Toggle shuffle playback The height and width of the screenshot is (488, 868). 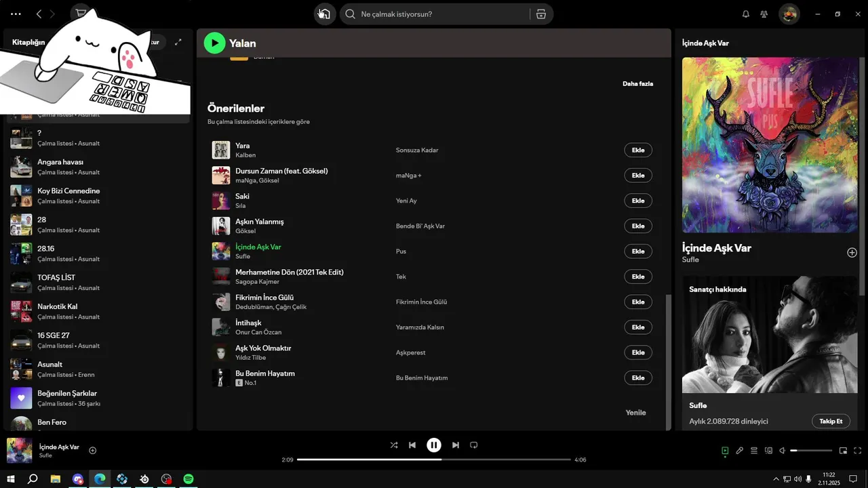tap(394, 445)
